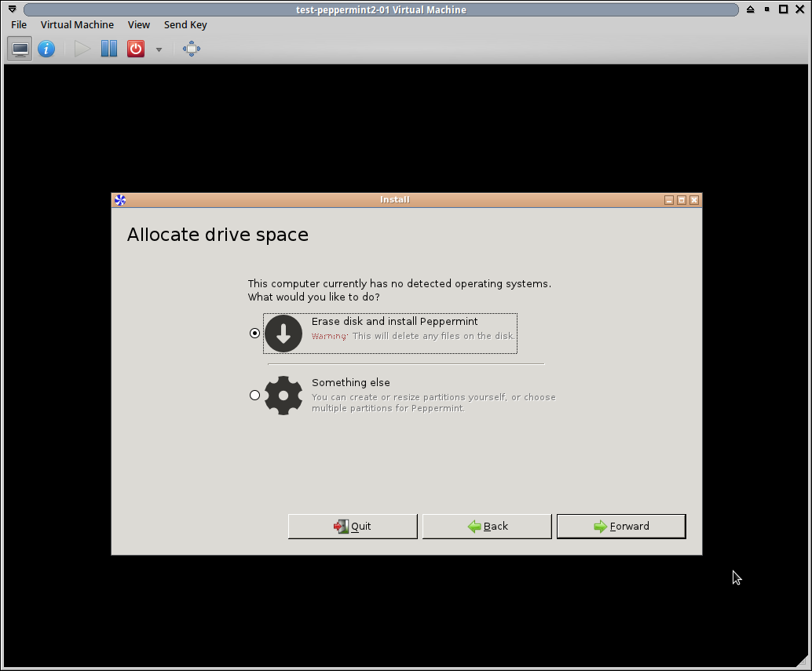
Task: Click the virtual machine window resize grip
Action: 803,661
